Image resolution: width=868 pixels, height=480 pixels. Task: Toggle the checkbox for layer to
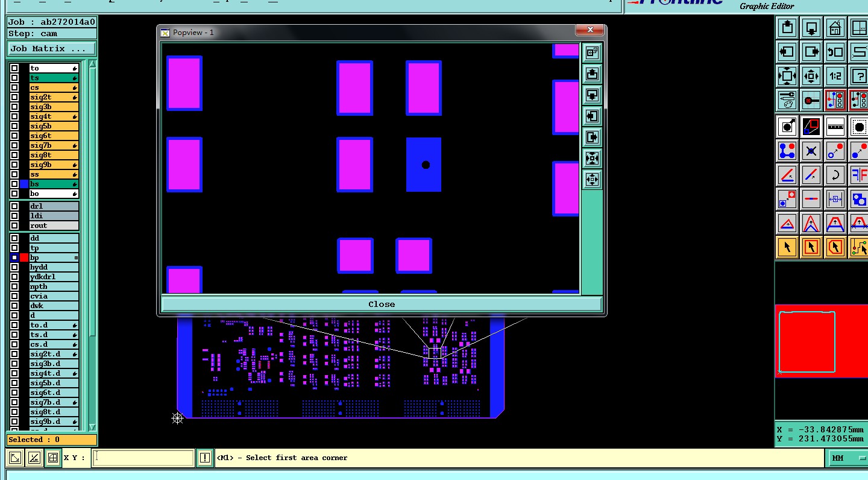(x=14, y=68)
